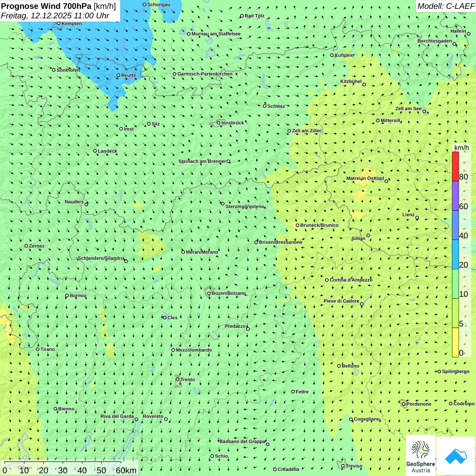The width and height of the screenshot is (476, 476).
Task: Click the 'Belluno' label
Action: point(351,366)
